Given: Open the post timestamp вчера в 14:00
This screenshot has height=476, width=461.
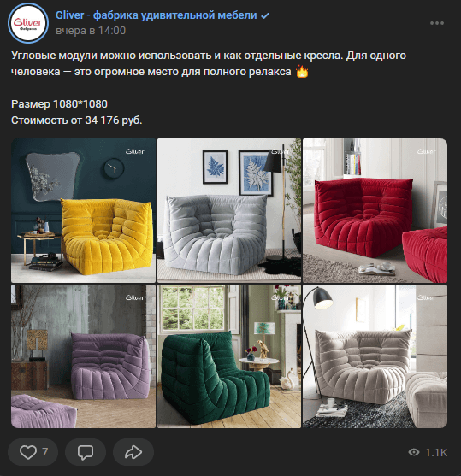Looking at the screenshot, I should [91, 31].
